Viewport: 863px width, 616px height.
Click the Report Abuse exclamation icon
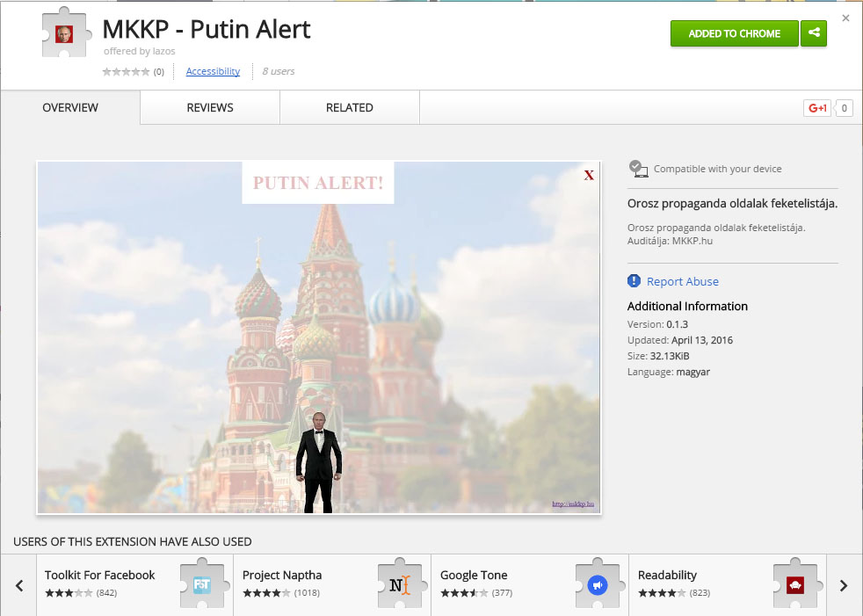point(634,280)
